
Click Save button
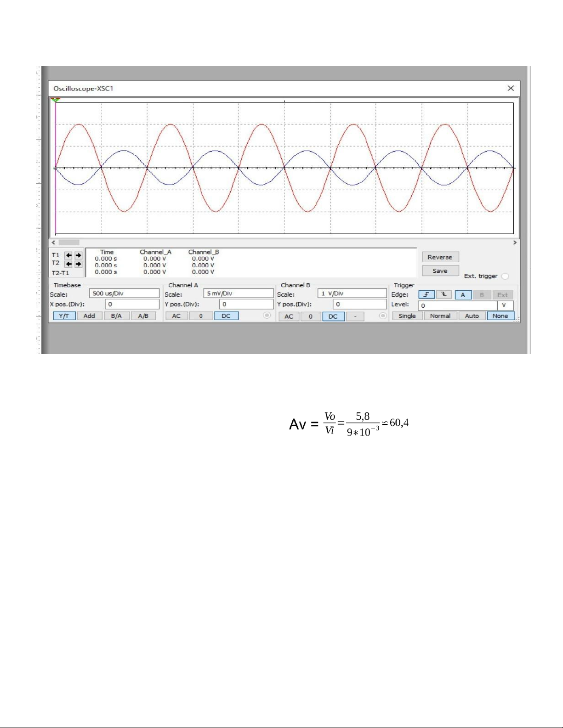pos(440,271)
